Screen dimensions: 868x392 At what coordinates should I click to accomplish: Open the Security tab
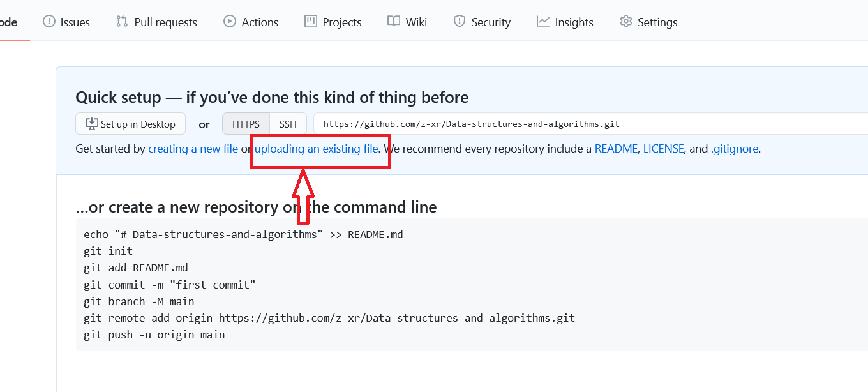[x=482, y=22]
